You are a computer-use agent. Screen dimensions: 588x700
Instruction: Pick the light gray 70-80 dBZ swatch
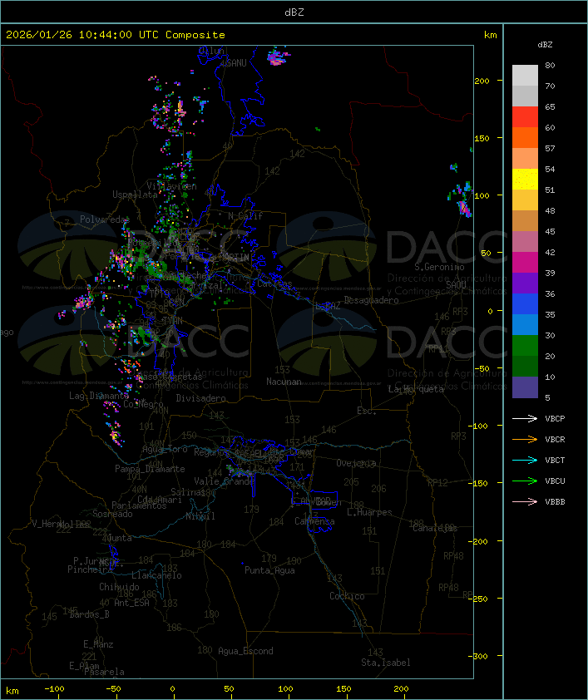pos(525,76)
